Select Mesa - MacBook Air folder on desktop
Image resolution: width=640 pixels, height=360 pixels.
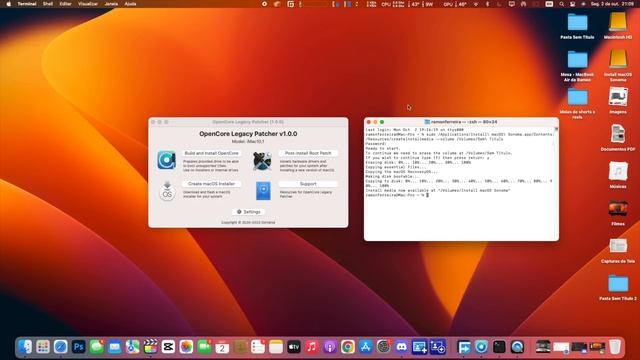[577, 65]
